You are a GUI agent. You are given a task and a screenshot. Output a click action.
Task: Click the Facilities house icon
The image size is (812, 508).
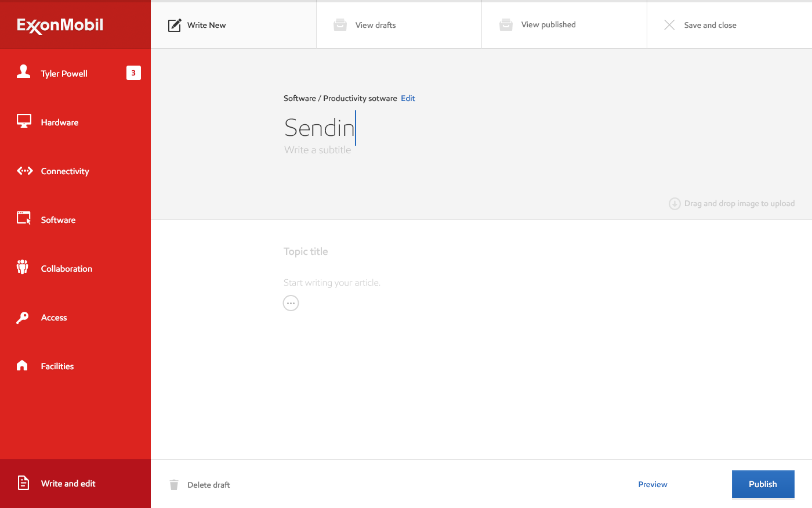pos(22,365)
